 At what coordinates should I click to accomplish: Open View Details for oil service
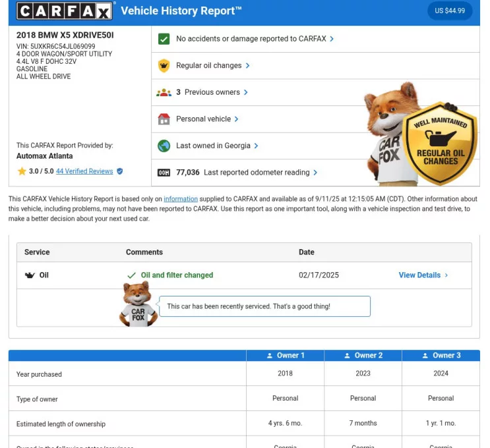pyautogui.click(x=419, y=275)
